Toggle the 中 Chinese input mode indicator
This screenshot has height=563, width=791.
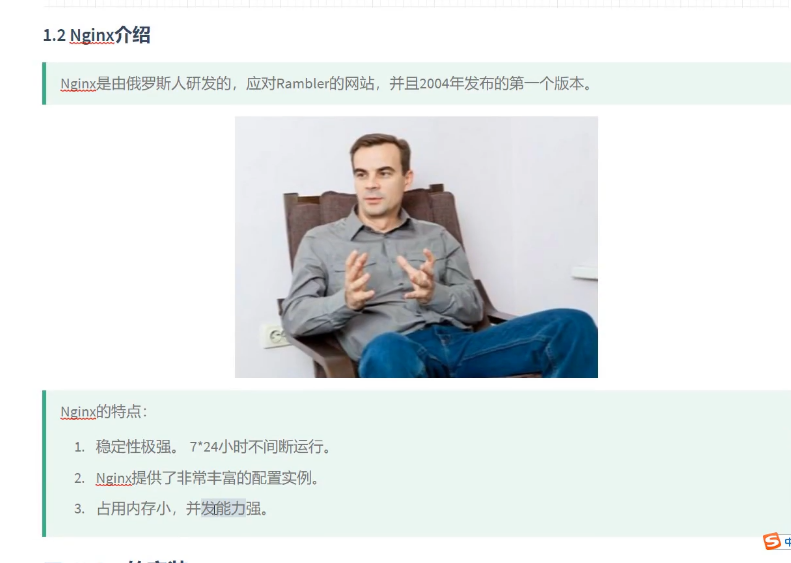787,542
